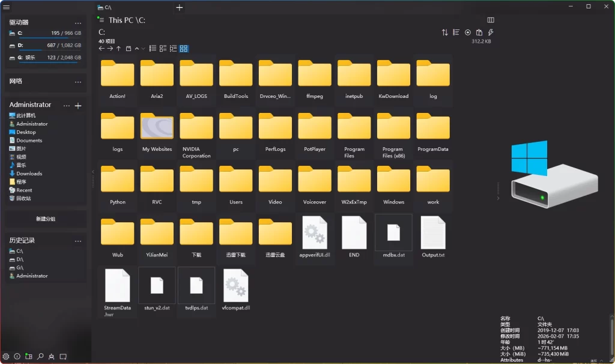Select the My Websites folder thumbnail
The height and width of the screenshot is (364, 615).
pos(157,127)
